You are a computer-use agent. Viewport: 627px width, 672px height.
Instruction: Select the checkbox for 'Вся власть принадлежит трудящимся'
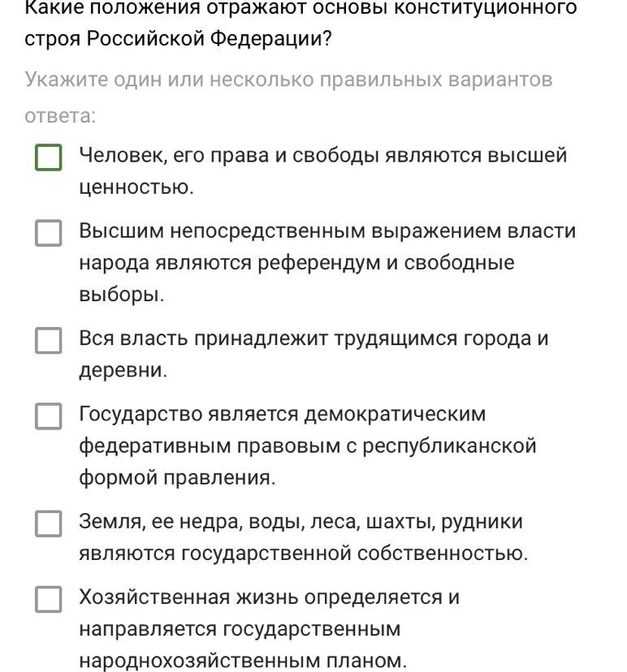[x=49, y=341]
